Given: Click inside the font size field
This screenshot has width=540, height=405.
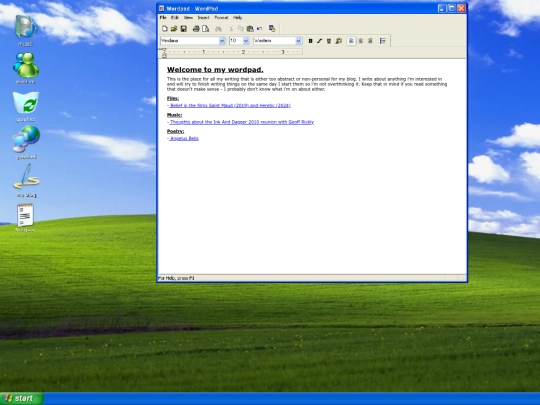Looking at the screenshot, I should click(x=236, y=41).
